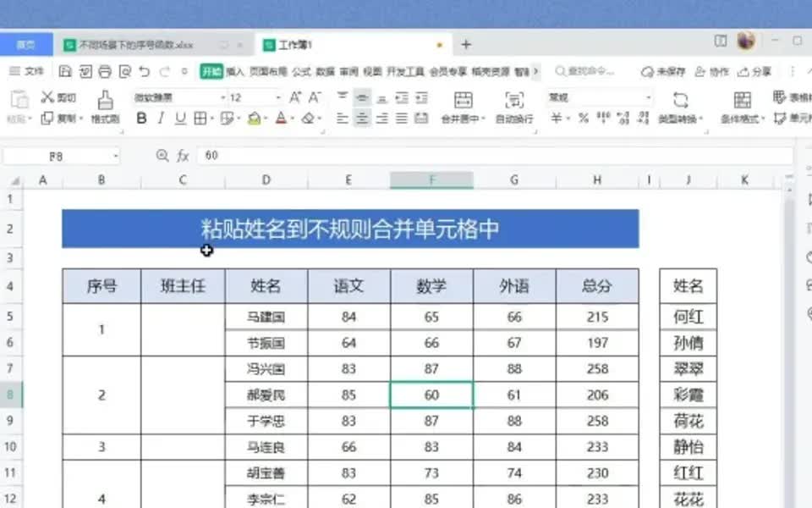Click the Name Box showing F8
Viewport: 812px width, 508px height.
click(56, 156)
